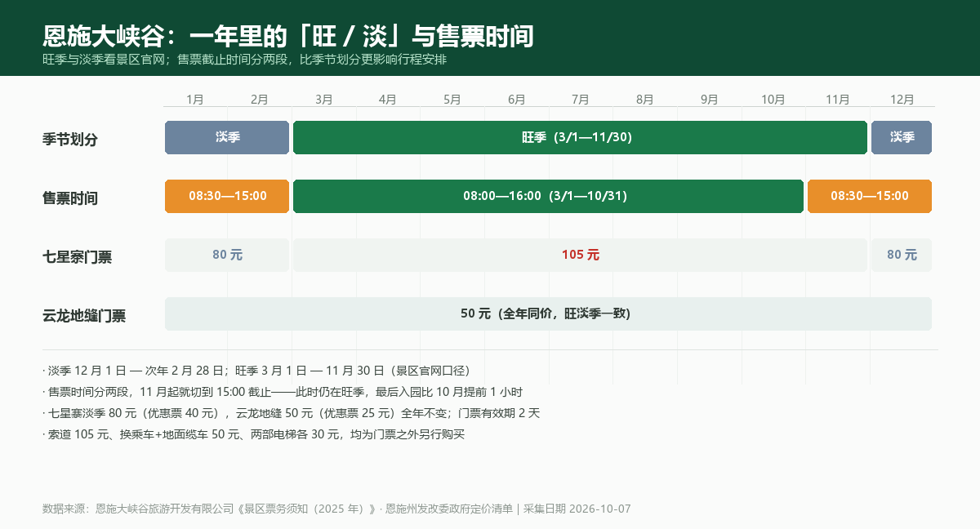Click the 淡季 bar spanning January–February
Screen dimensions: 980x529
click(227, 137)
